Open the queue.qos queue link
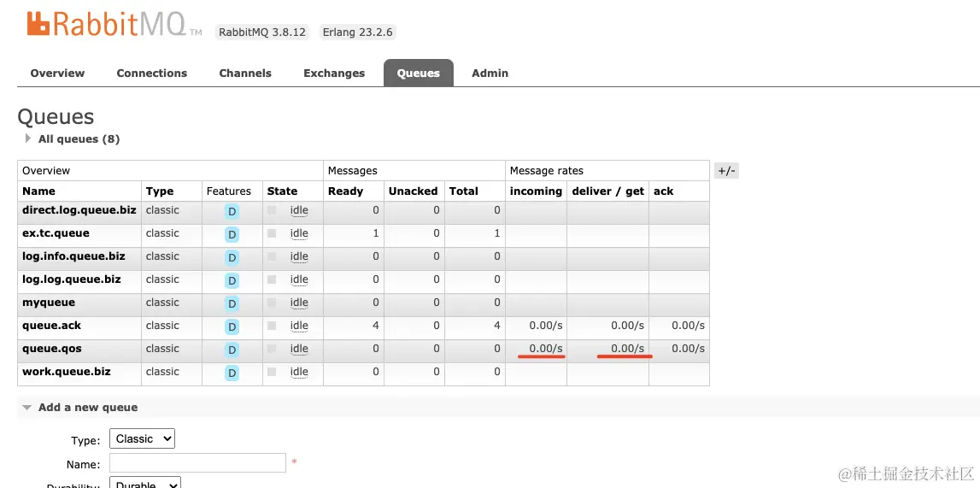 coord(52,349)
